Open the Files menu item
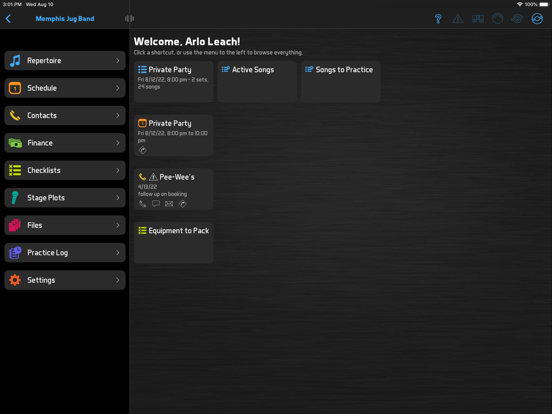This screenshot has height=414, width=552. click(65, 225)
